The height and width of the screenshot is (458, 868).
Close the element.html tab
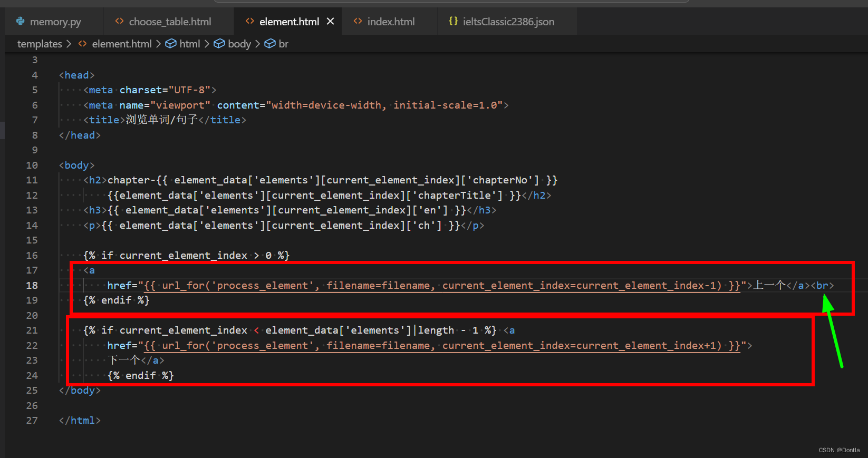pos(331,21)
